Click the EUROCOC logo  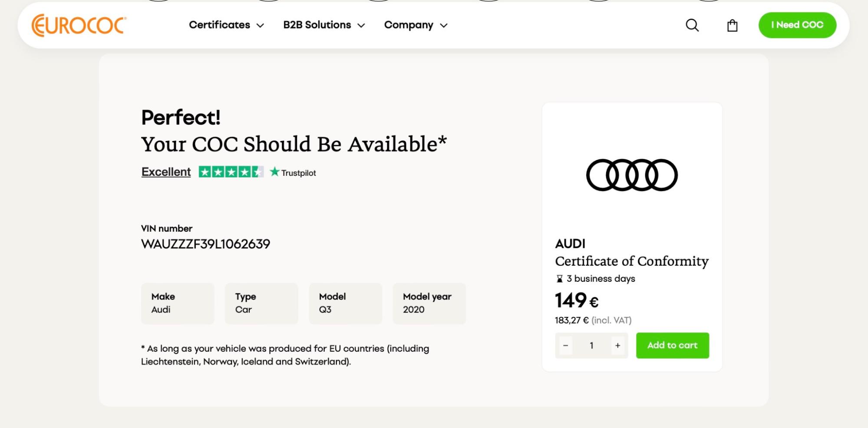[x=79, y=25]
